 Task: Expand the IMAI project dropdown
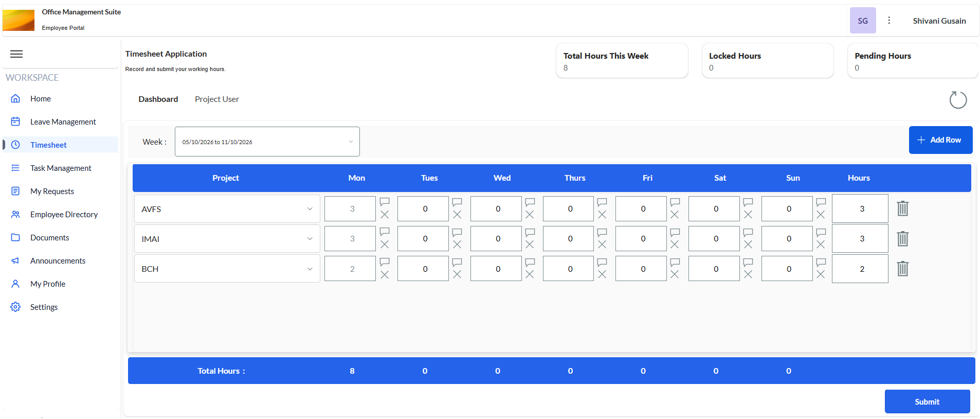tap(227, 239)
